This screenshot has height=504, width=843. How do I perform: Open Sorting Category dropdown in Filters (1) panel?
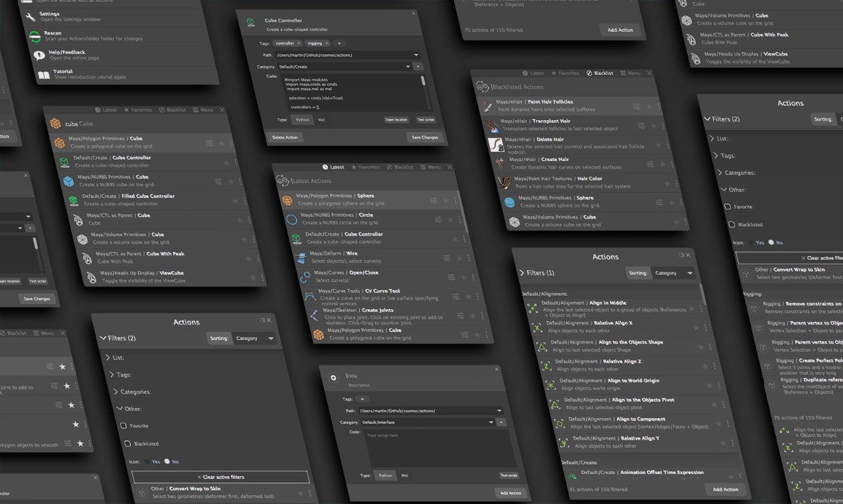(673, 273)
